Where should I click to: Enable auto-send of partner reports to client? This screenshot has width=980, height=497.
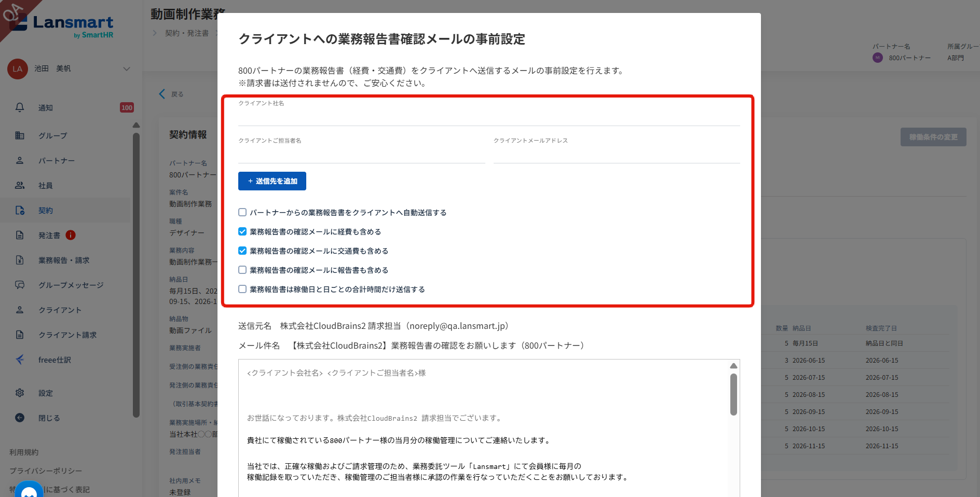pyautogui.click(x=242, y=212)
